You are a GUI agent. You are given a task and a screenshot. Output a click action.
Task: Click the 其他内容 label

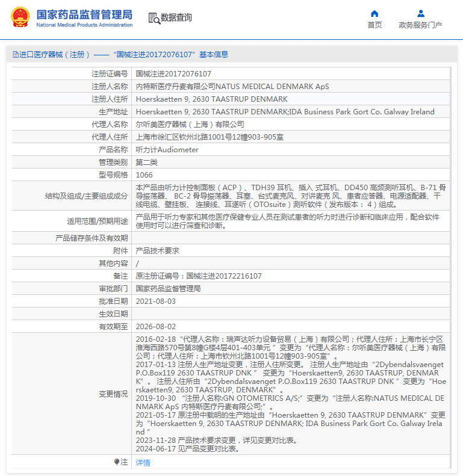click(113, 263)
